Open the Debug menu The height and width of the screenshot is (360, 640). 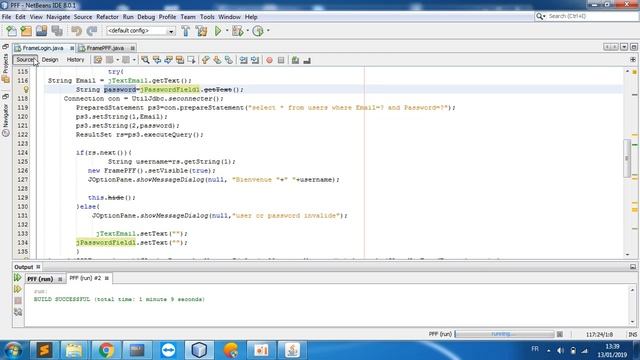pos(146,17)
